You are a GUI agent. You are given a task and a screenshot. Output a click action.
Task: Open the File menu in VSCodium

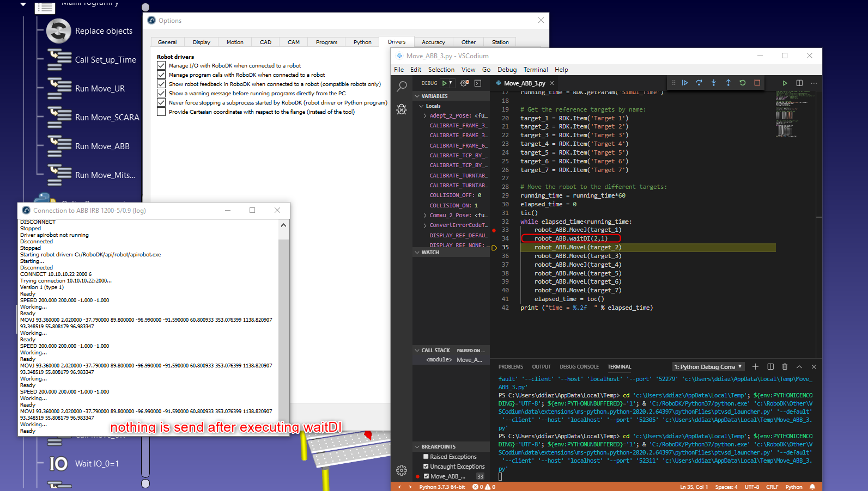coord(399,70)
